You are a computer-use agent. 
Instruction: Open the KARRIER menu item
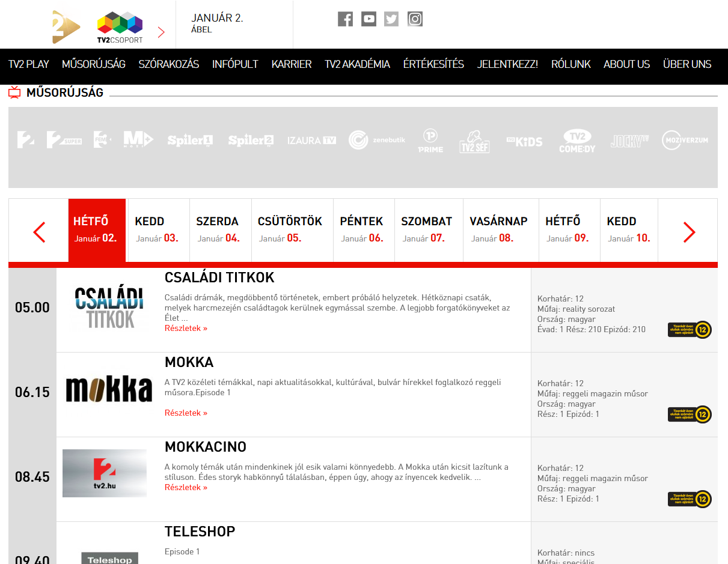pyautogui.click(x=292, y=64)
